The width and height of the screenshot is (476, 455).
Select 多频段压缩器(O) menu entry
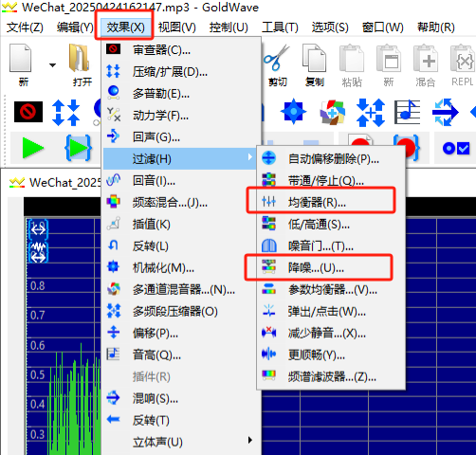click(181, 312)
